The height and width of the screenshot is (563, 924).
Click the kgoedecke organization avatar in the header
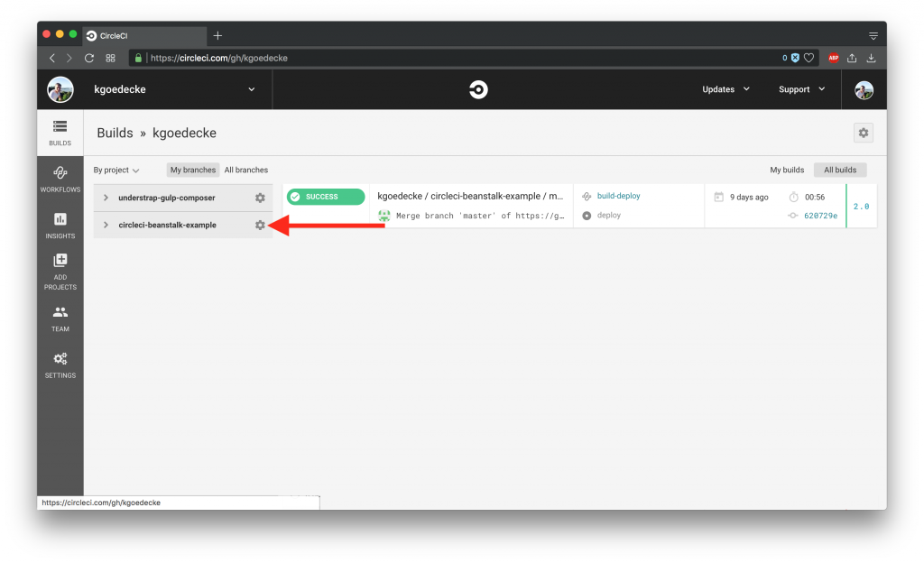coord(60,89)
